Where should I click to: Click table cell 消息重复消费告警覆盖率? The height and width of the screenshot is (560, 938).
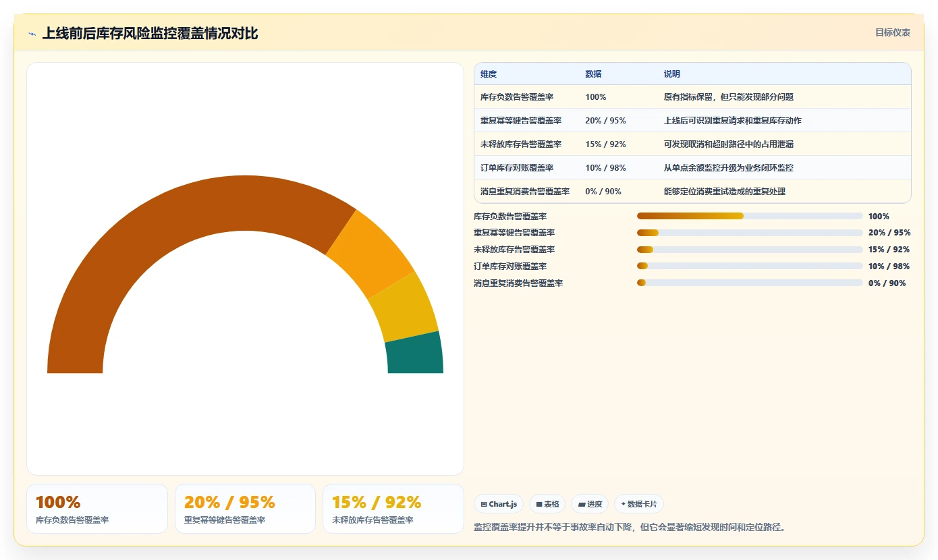point(525,192)
